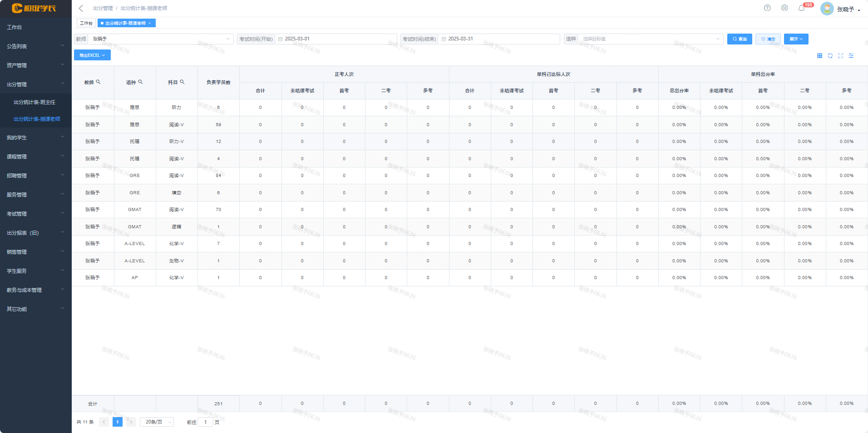Select 出分统计表-班主任 in the sidebar
Image resolution: width=868 pixels, height=433 pixels.
(x=35, y=103)
